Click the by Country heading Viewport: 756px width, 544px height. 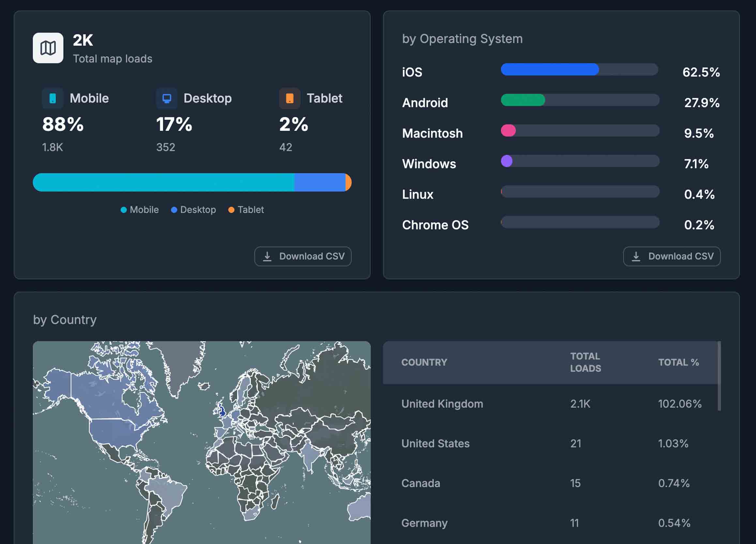point(65,320)
